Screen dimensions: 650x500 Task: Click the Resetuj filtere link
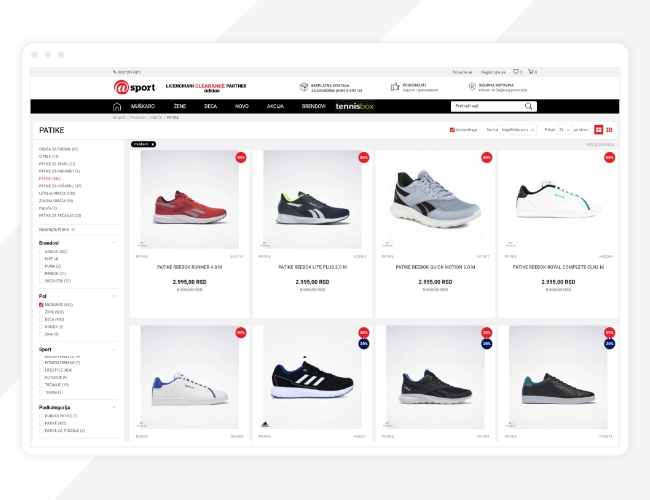pyautogui.click(x=55, y=229)
